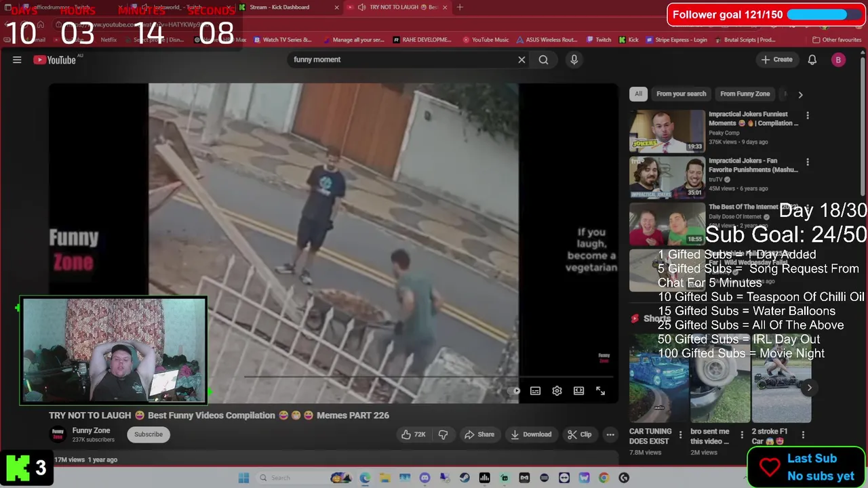Open the account avatar menu
This screenshot has width=868, height=488.
tap(838, 60)
